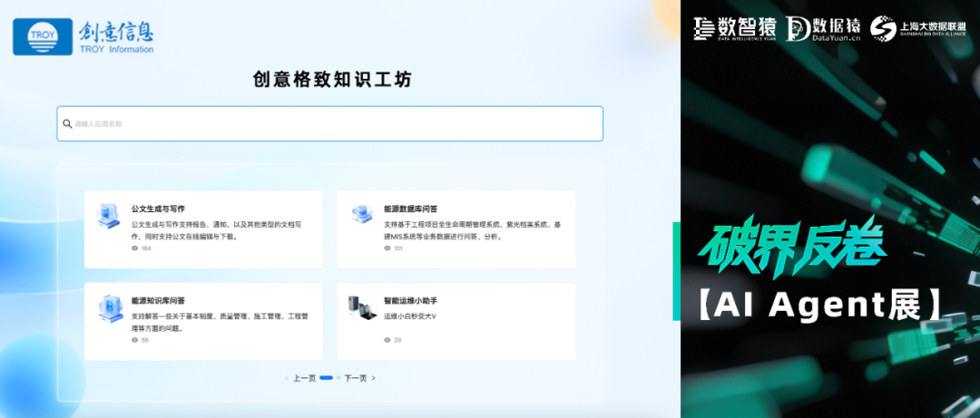Click the eye icon with 29 views
Viewport: 980px width, 418px height.
click(387, 340)
